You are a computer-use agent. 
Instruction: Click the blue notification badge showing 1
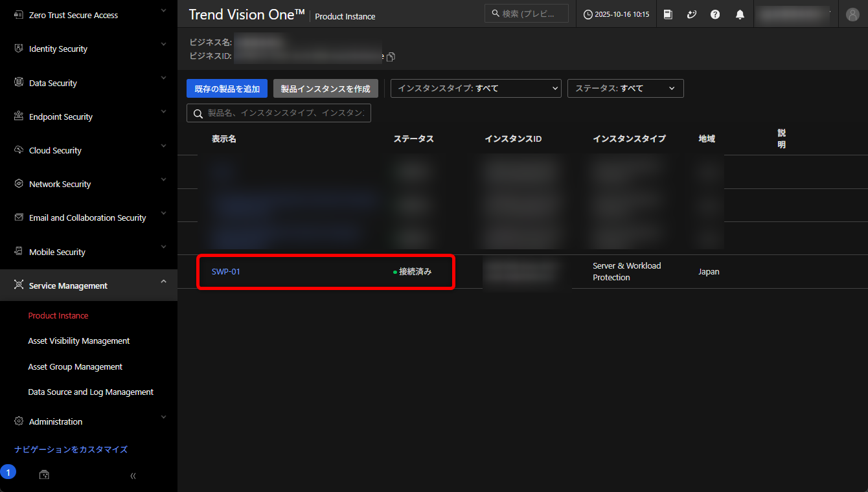(x=8, y=472)
